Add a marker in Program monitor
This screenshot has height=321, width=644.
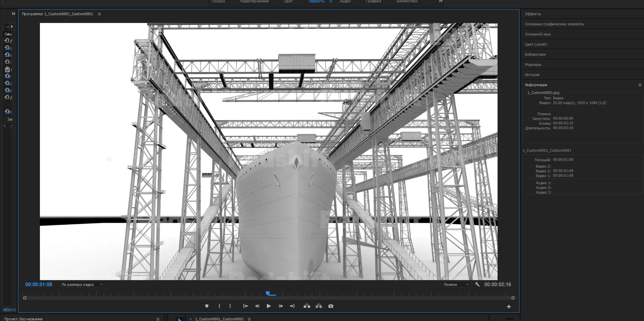pos(207,306)
